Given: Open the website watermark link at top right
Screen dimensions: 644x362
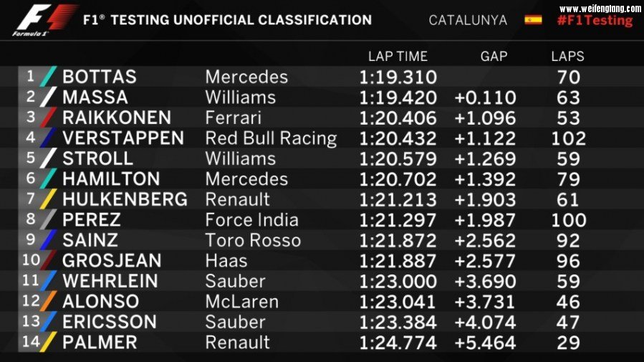Looking at the screenshot, I should click(x=600, y=8).
